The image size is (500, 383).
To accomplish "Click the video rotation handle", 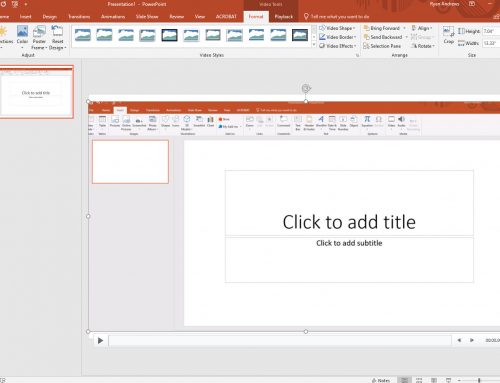I will tap(306, 89).
